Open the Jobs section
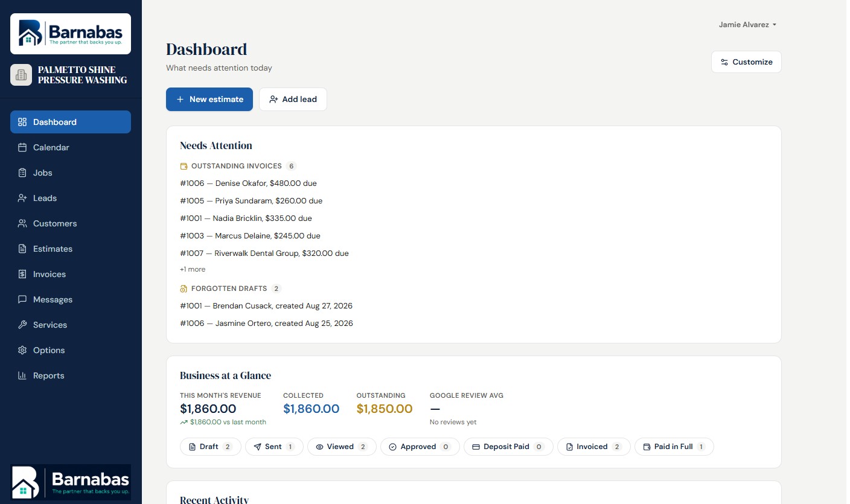Image resolution: width=850 pixels, height=504 pixels. pos(71,173)
